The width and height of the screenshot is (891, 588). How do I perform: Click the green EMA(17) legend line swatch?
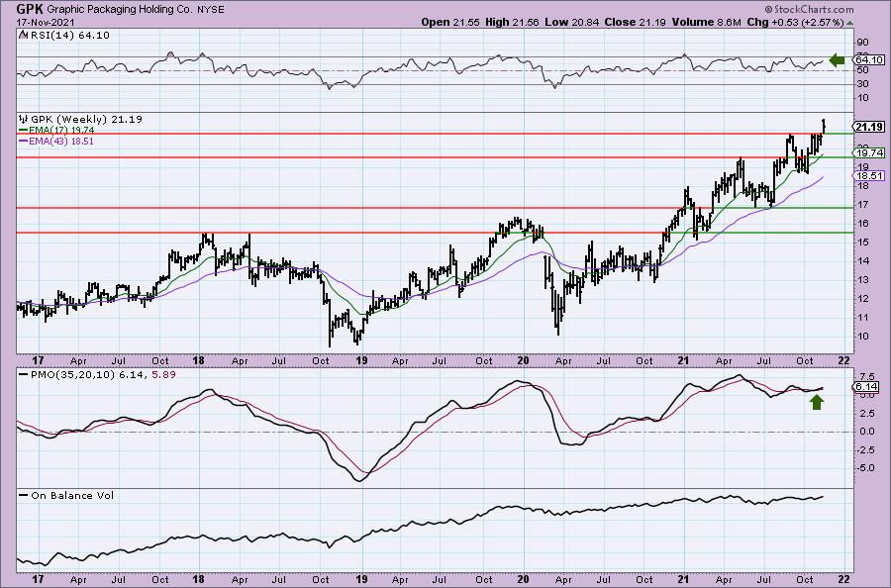click(x=23, y=130)
